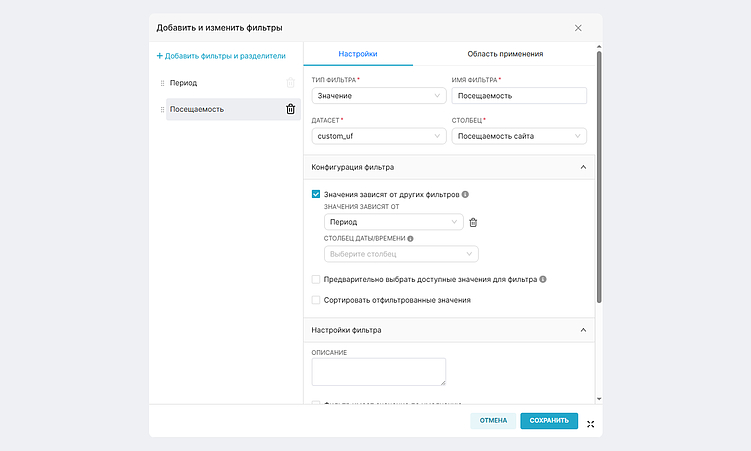Click the Описание text area
751x451 pixels.
pyautogui.click(x=378, y=371)
